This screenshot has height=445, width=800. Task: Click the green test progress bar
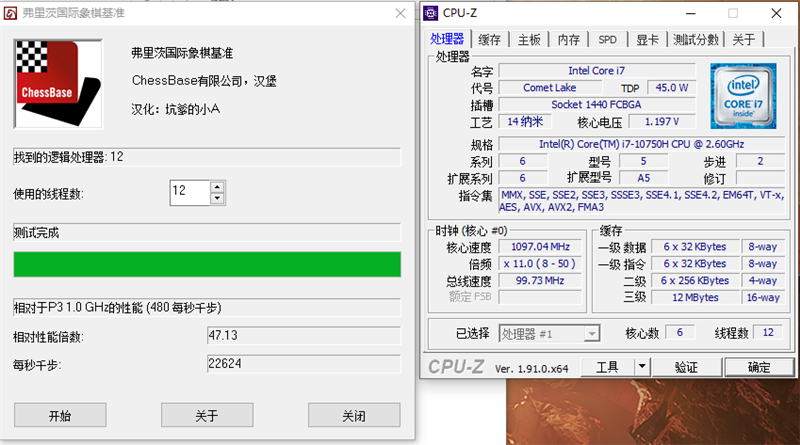tap(207, 264)
